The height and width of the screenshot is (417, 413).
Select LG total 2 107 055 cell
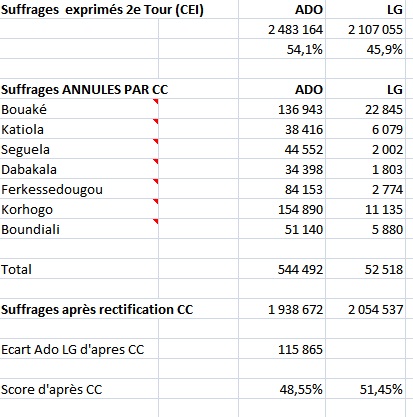[x=365, y=29]
